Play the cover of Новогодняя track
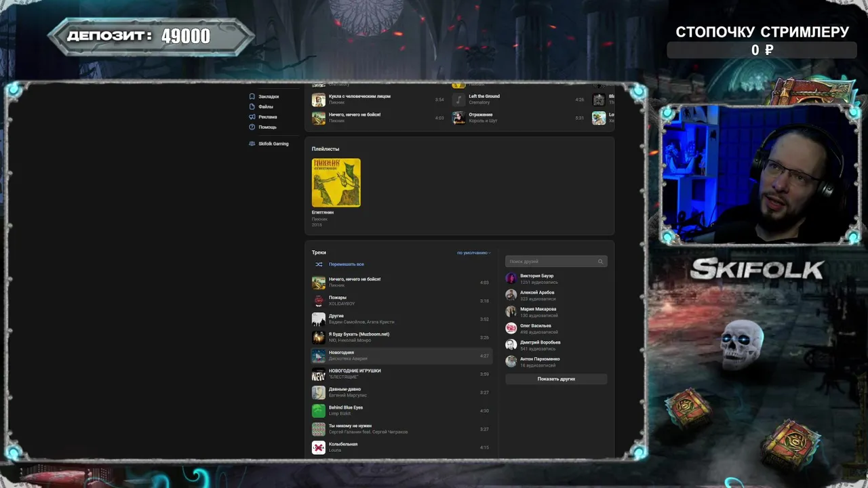Image resolution: width=868 pixels, height=488 pixels. point(319,356)
